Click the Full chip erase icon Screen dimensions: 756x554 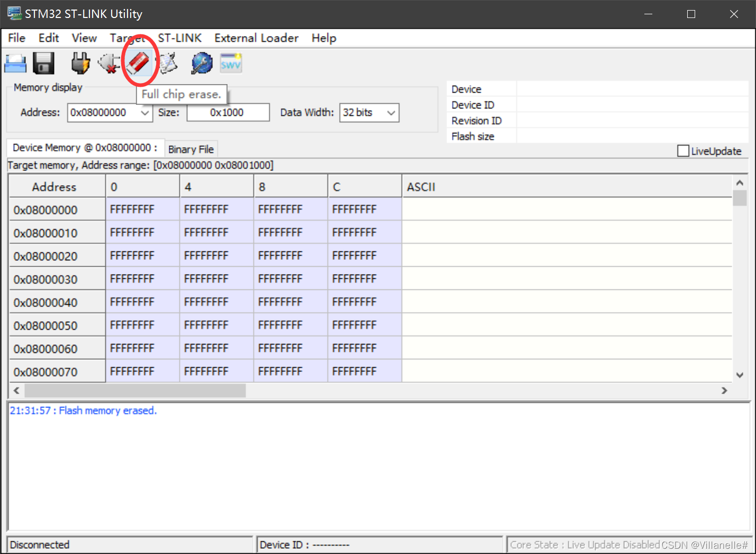coord(139,63)
